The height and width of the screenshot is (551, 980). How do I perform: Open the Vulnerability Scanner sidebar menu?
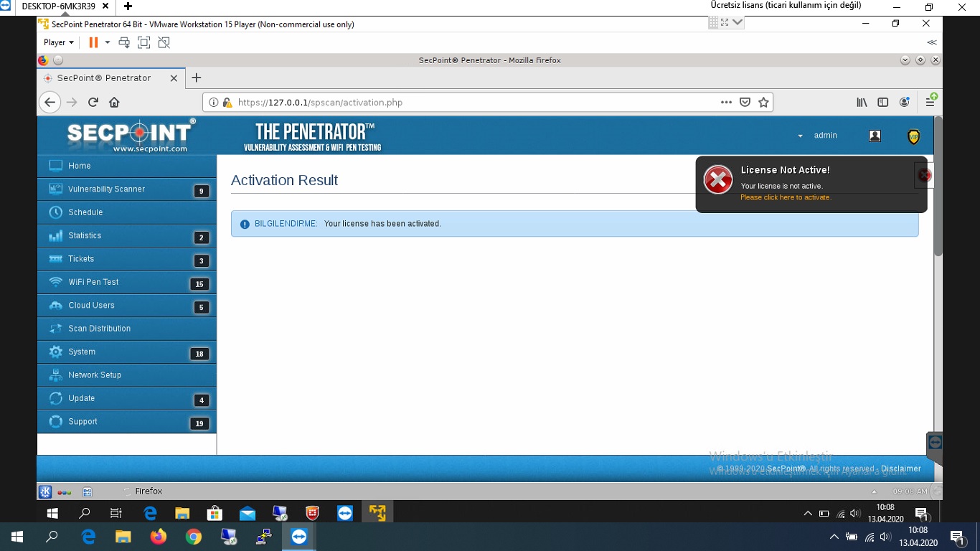pos(106,189)
